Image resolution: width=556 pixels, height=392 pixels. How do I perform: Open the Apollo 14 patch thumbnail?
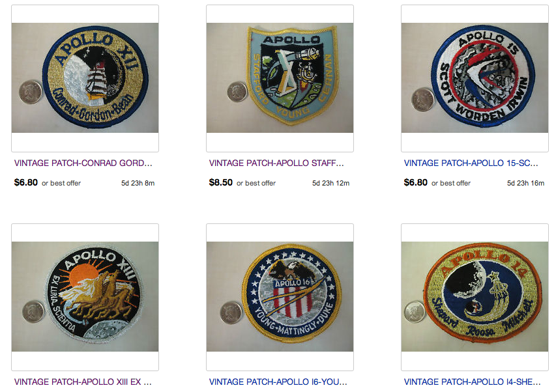(475, 297)
